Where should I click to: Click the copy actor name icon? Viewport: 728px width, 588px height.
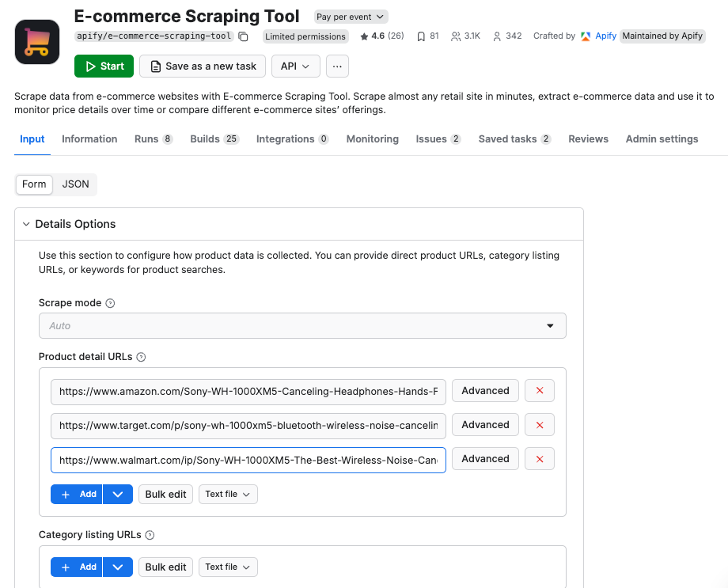[244, 36]
